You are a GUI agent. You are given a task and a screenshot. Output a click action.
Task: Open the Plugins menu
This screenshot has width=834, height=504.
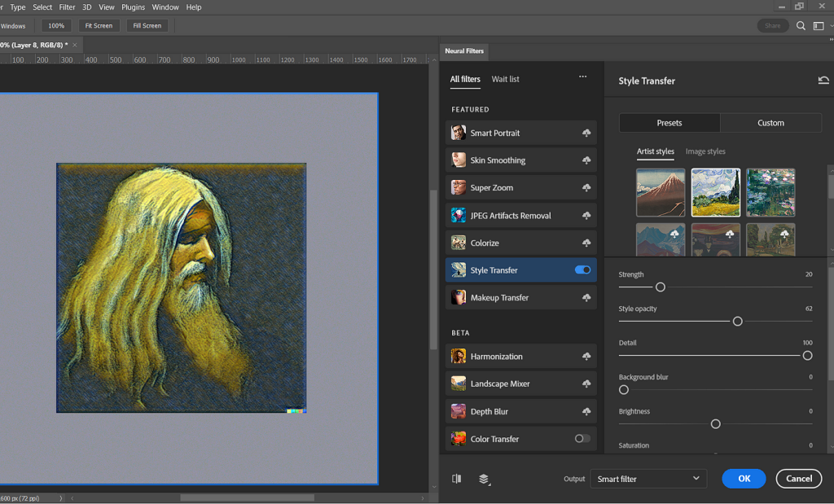[x=133, y=7]
